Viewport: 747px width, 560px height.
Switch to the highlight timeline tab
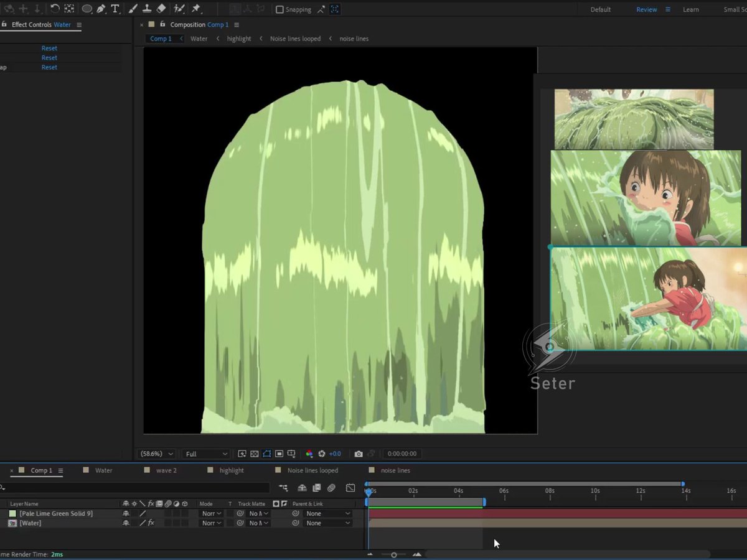(232, 470)
